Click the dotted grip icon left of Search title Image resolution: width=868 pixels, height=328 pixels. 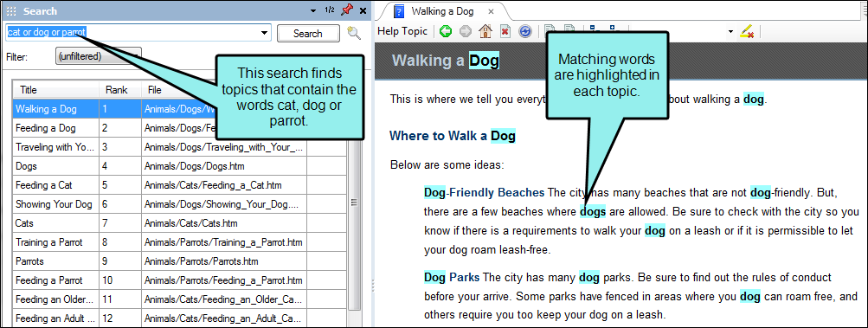pos(11,10)
